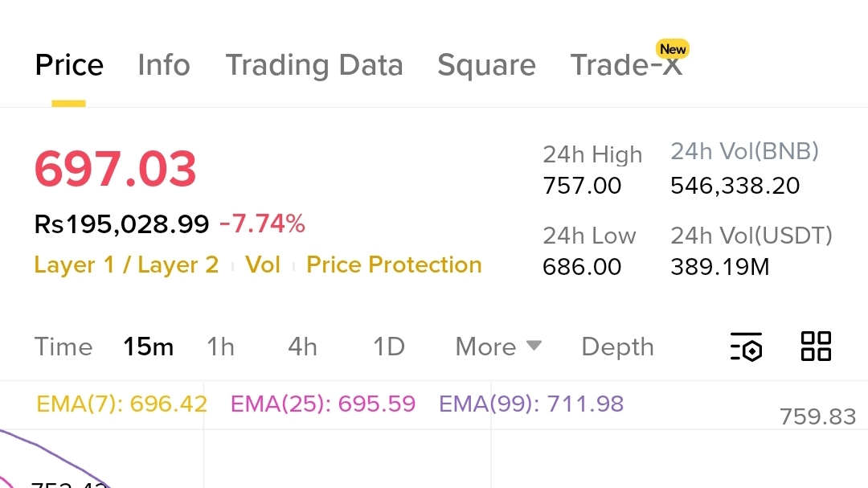
Task: Open the four-square grid layout icon
Action: pos(816,347)
